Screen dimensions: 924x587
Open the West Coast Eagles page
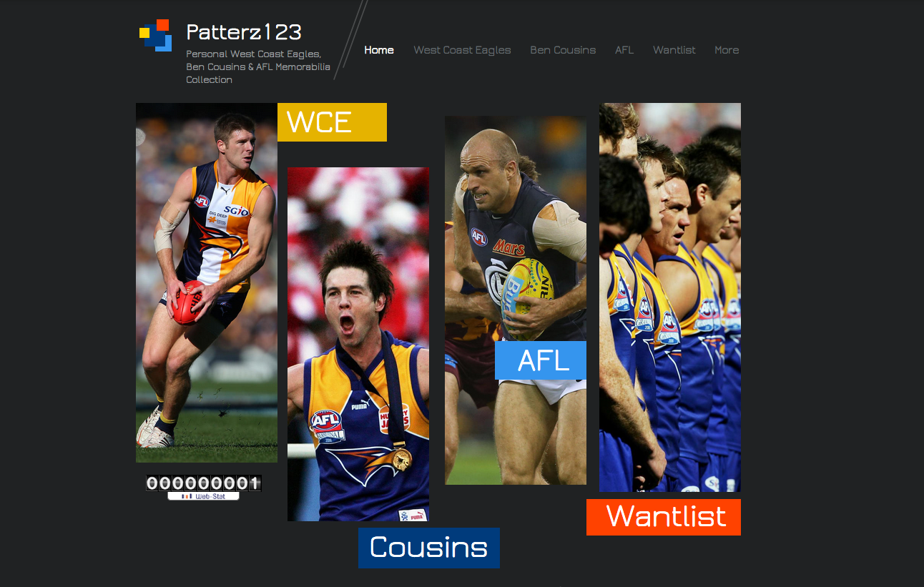click(x=462, y=50)
